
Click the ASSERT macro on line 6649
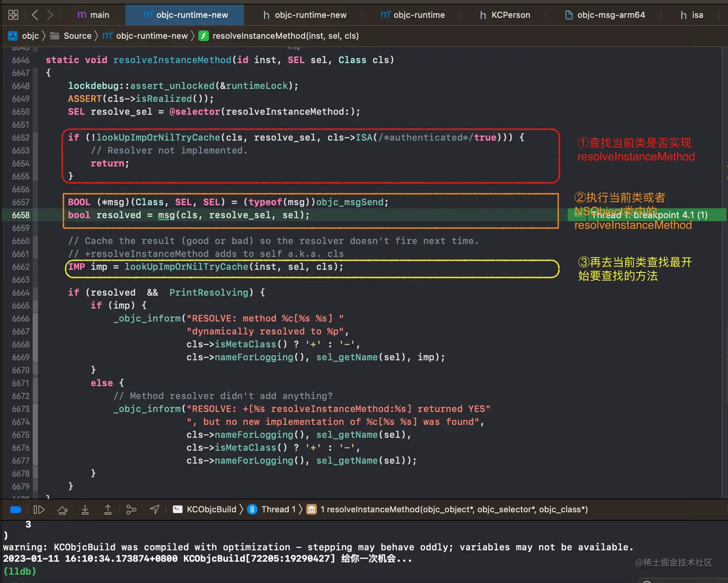[x=85, y=99]
